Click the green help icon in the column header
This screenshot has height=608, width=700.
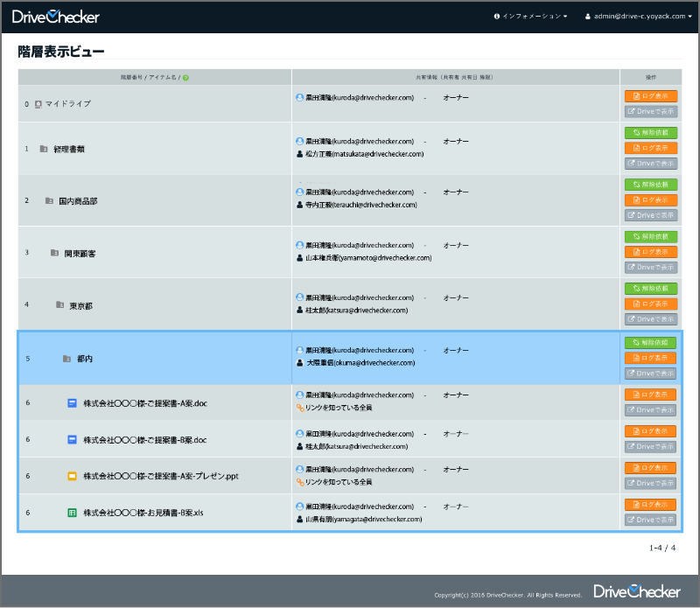click(x=185, y=78)
